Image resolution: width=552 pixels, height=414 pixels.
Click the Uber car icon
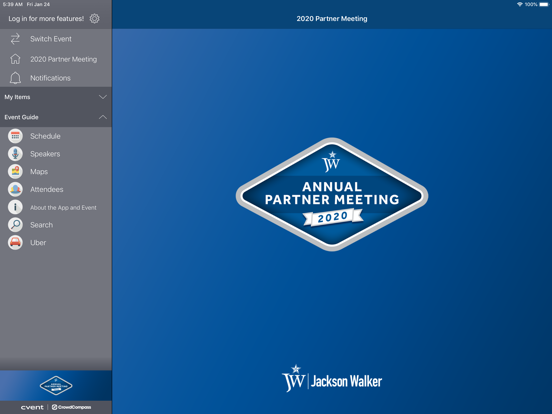click(x=15, y=243)
